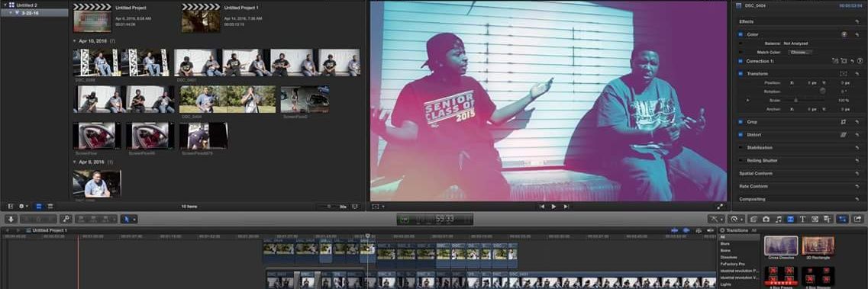Reset the Effects section arrow
The image size is (868, 289).
pos(857,21)
